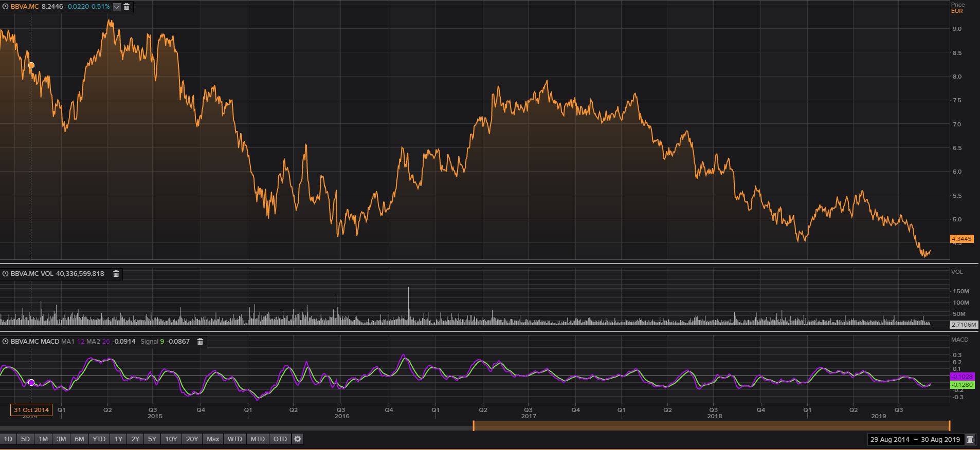Open the calendar date picker icon
This screenshot has height=450, width=980.
tap(970, 439)
